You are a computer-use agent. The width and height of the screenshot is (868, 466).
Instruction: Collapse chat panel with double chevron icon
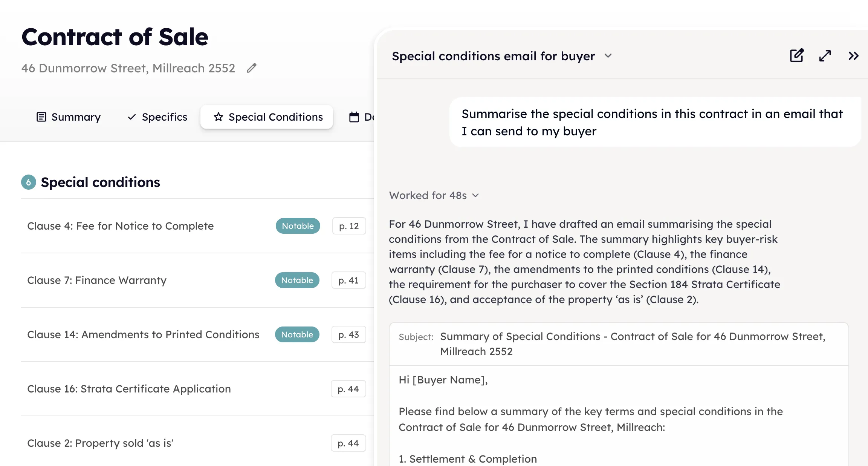(853, 56)
